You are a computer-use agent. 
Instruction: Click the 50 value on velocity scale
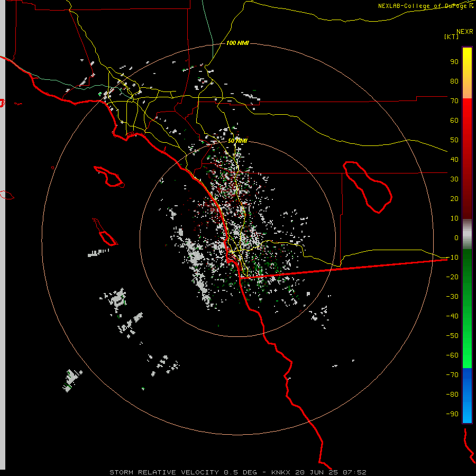pyautogui.click(x=454, y=140)
